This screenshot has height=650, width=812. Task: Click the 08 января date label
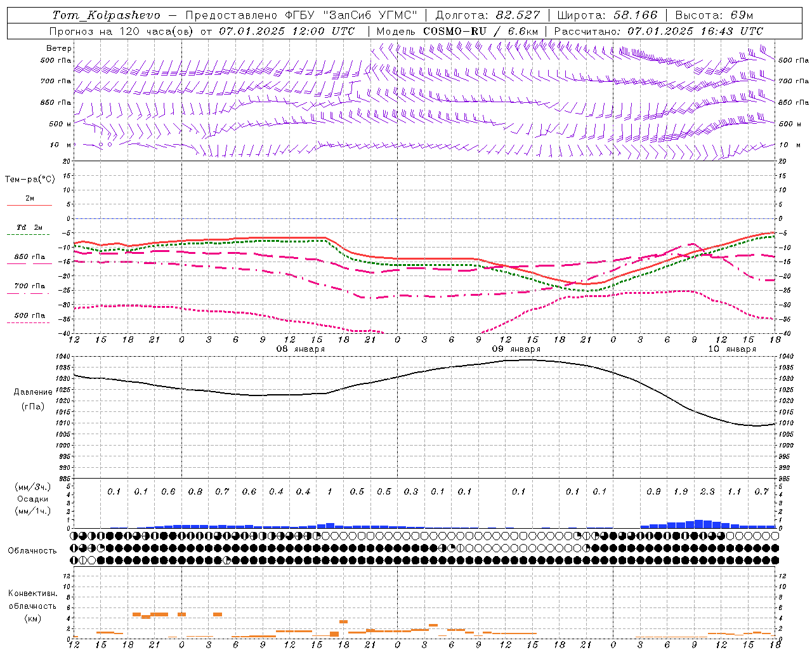[300, 349]
